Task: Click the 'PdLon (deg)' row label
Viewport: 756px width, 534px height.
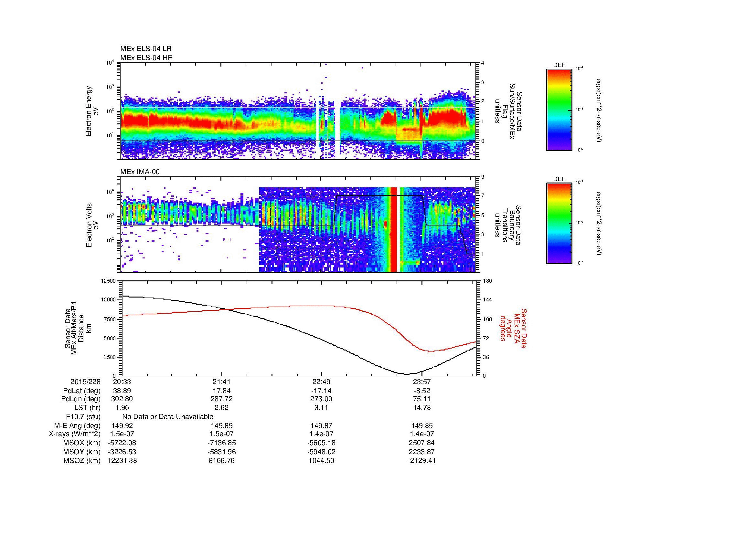Action: point(82,399)
